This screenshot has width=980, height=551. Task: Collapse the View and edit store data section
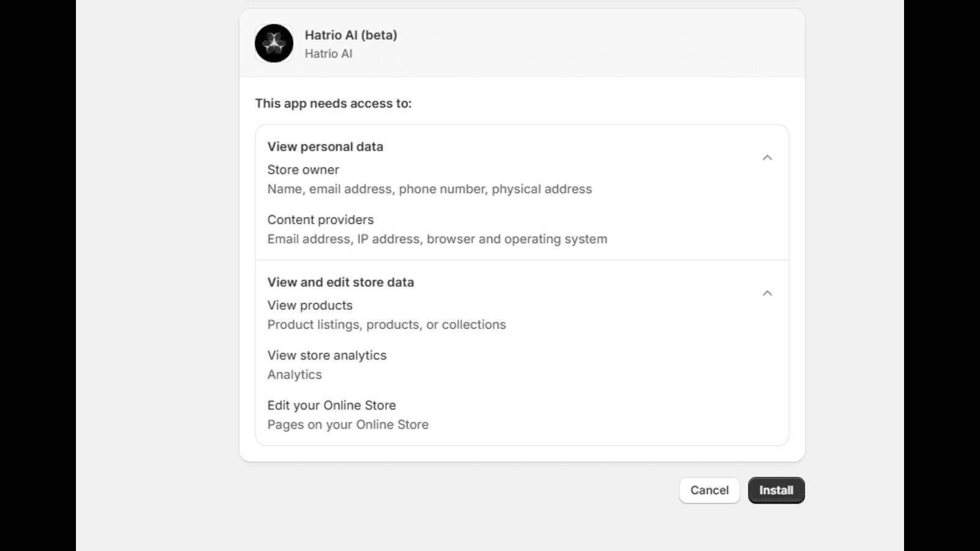(767, 292)
